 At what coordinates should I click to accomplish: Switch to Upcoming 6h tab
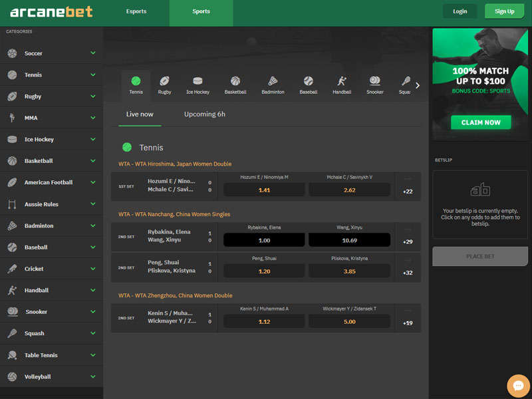205,114
